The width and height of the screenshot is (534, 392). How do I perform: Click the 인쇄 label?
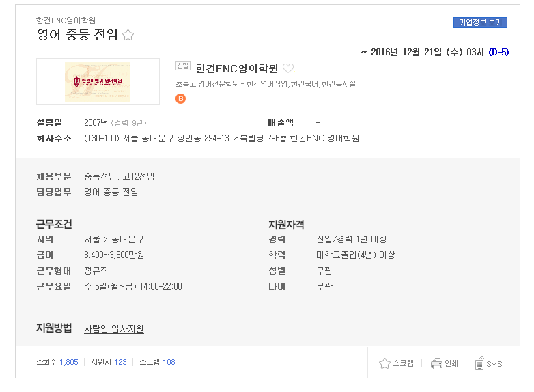[x=451, y=363]
